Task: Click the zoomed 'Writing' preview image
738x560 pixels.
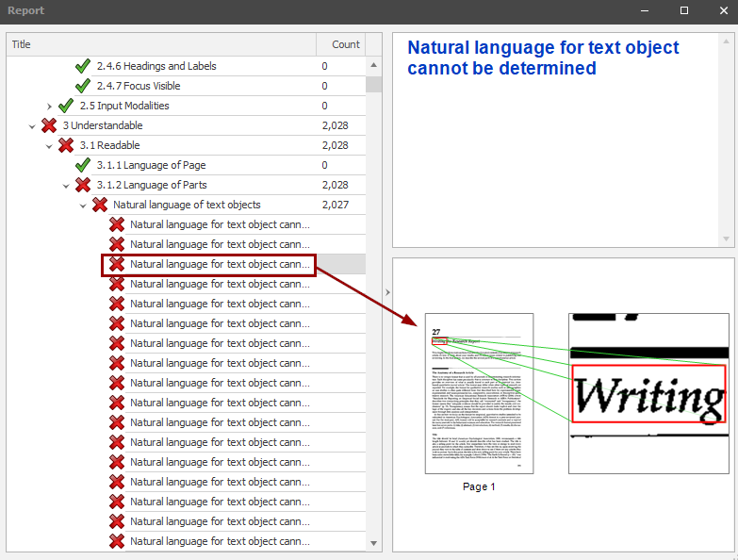Action: click(x=648, y=393)
